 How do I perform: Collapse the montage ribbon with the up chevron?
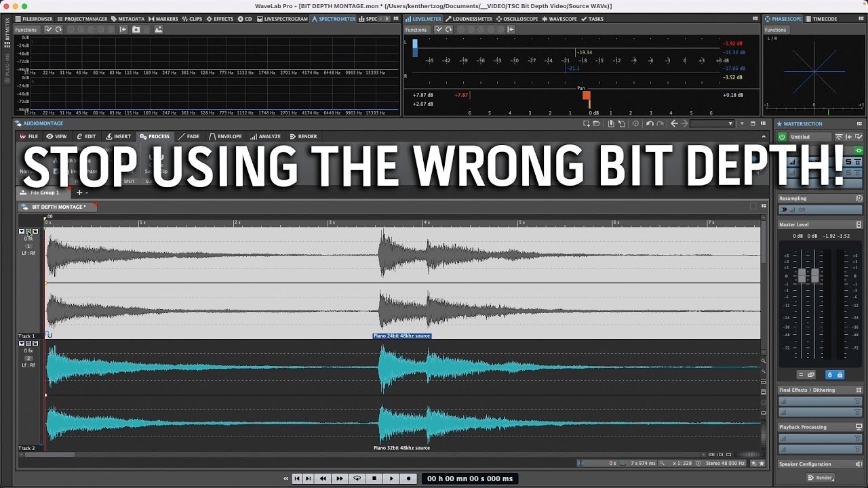[763, 136]
